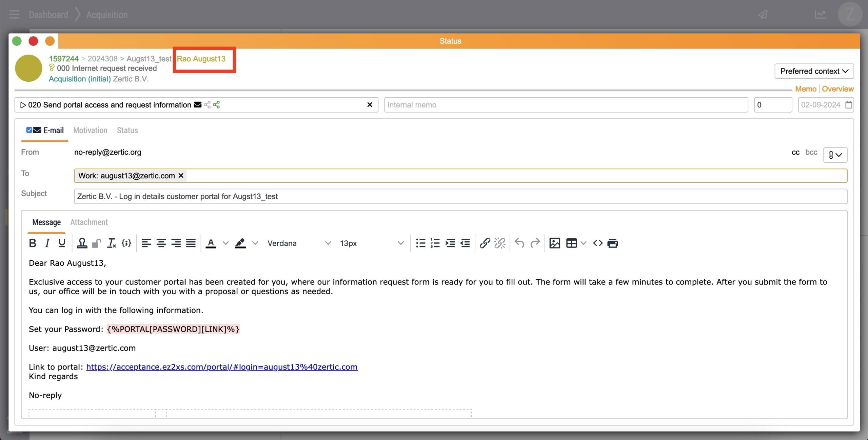868x440 pixels.
Task: Click the print icon in editor toolbar
Action: click(x=612, y=243)
